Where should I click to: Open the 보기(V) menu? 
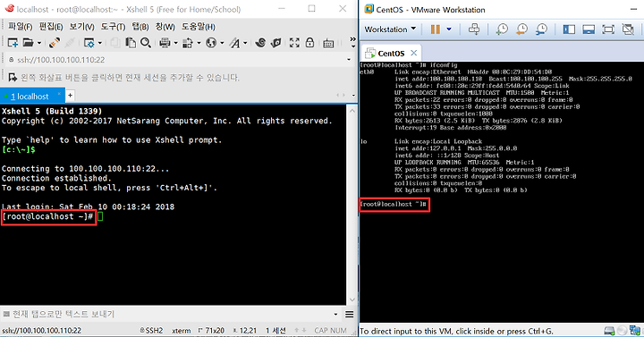click(x=81, y=27)
